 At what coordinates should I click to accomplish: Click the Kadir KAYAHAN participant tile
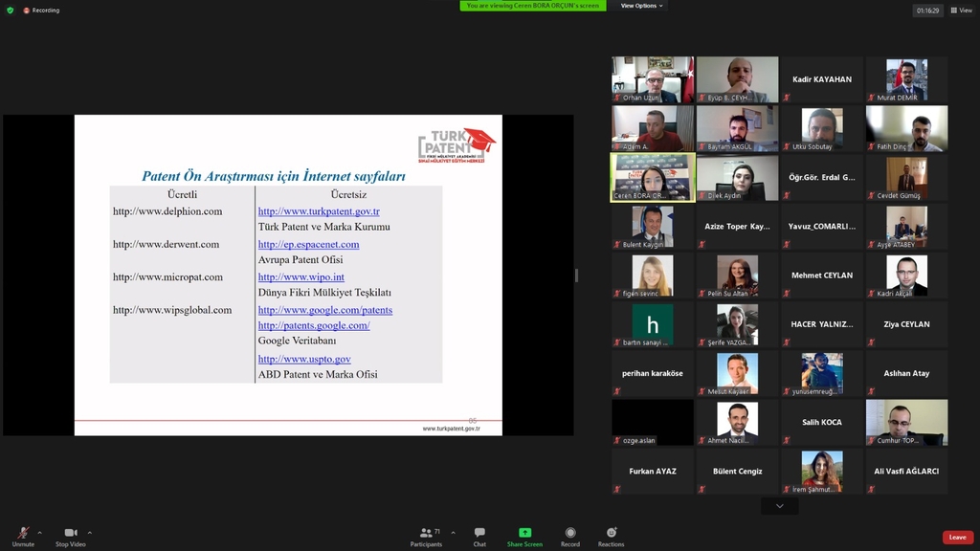(x=822, y=79)
